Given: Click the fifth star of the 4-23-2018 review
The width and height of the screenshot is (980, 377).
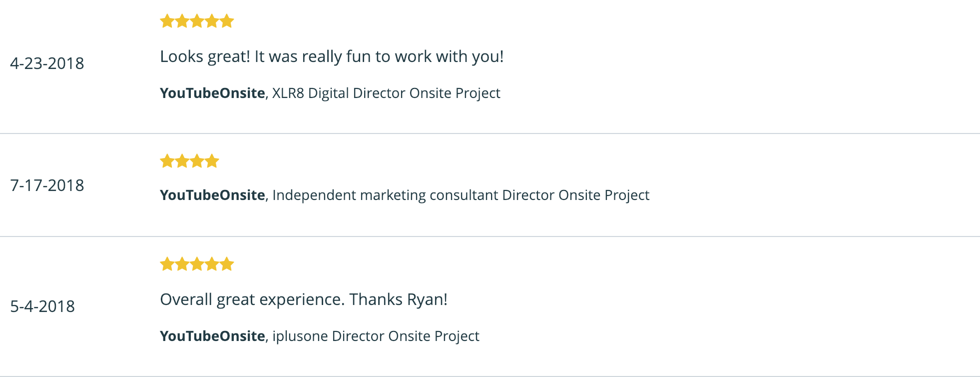Looking at the screenshot, I should pyautogui.click(x=227, y=21).
